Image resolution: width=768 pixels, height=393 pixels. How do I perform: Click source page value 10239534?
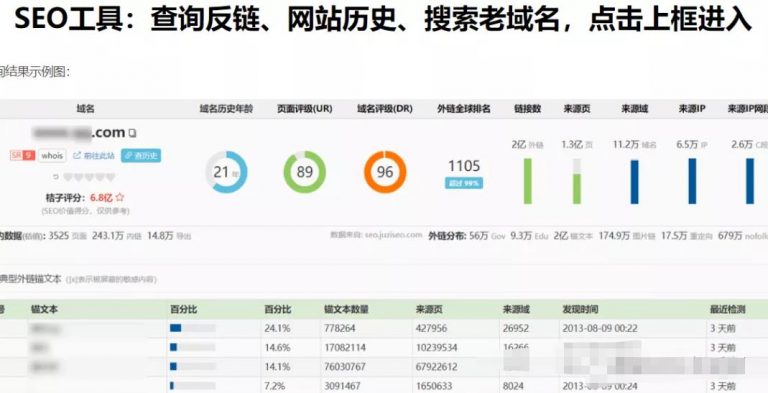coord(437,347)
